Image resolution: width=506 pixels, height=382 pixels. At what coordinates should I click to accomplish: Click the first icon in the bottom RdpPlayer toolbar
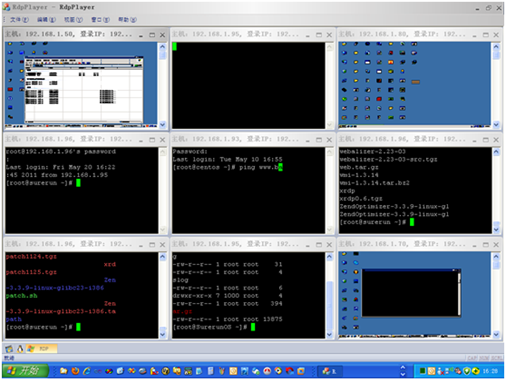9,349
